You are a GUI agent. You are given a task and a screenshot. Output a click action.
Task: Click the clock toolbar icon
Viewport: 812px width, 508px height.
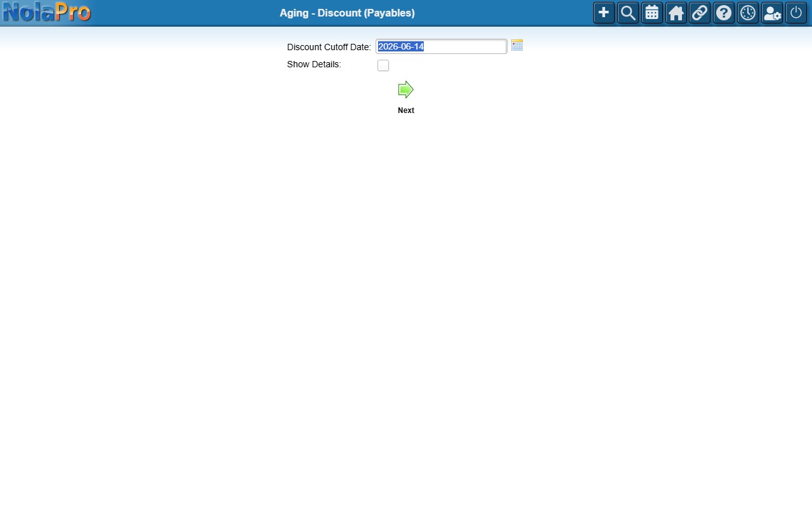(748, 13)
